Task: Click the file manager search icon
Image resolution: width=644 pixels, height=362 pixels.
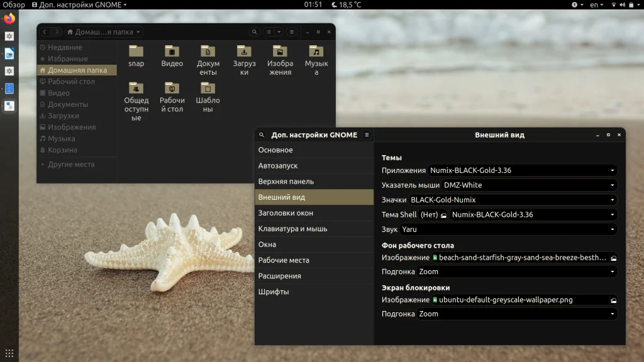Action: pos(254,32)
